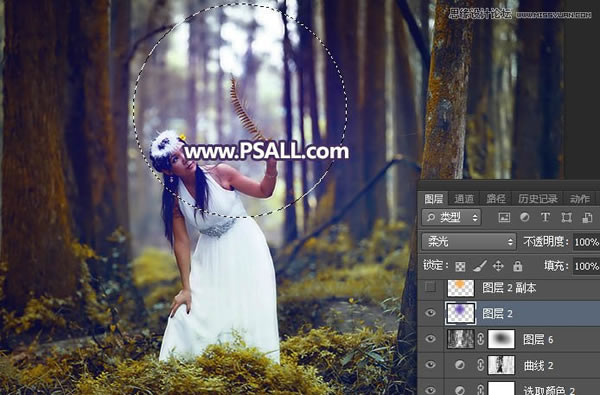
Task: Lock transparent pixels checkerboard icon
Action: tap(460, 266)
